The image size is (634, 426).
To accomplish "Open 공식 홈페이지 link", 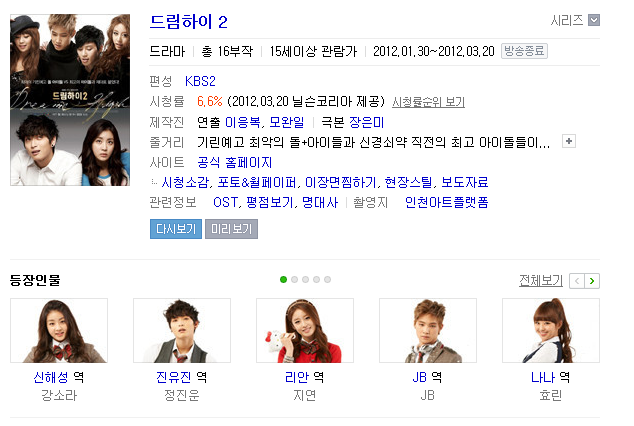I will (x=235, y=162).
